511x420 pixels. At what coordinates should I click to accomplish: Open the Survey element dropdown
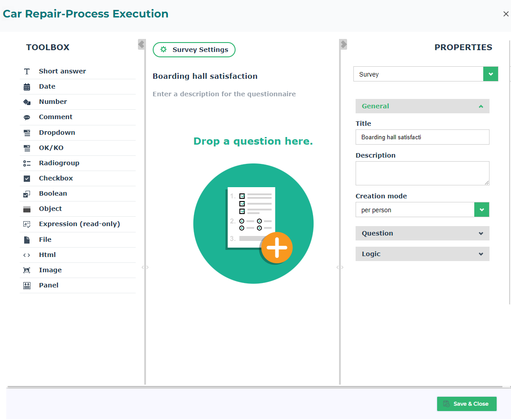pos(490,74)
